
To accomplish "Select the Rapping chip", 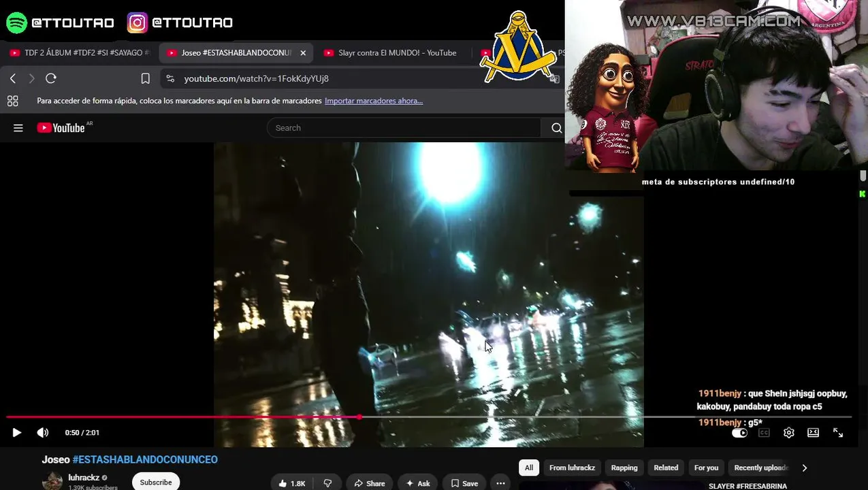I will click(x=624, y=468).
